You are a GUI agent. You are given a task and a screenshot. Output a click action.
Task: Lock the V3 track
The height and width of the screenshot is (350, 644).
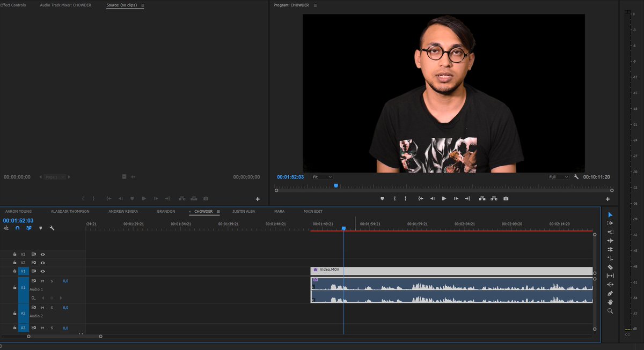click(x=15, y=254)
